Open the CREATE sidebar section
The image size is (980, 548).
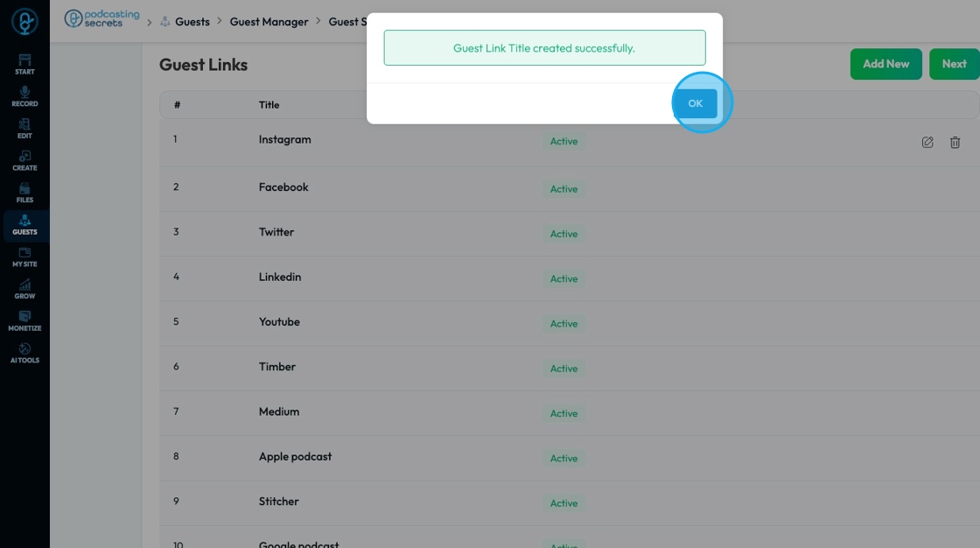[x=24, y=161]
